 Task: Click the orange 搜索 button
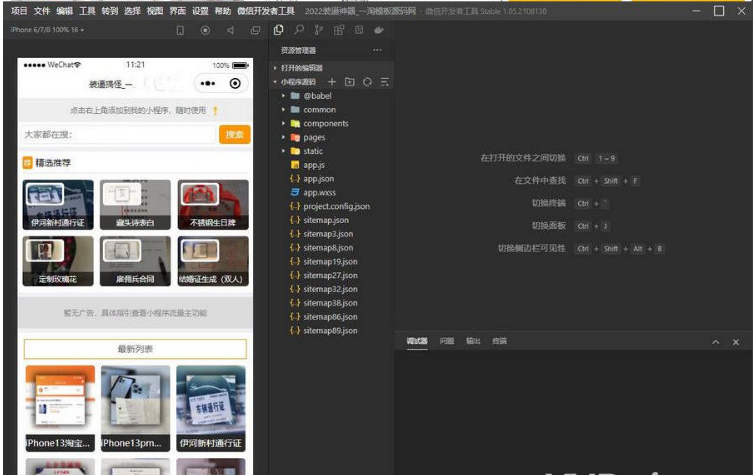[234, 134]
